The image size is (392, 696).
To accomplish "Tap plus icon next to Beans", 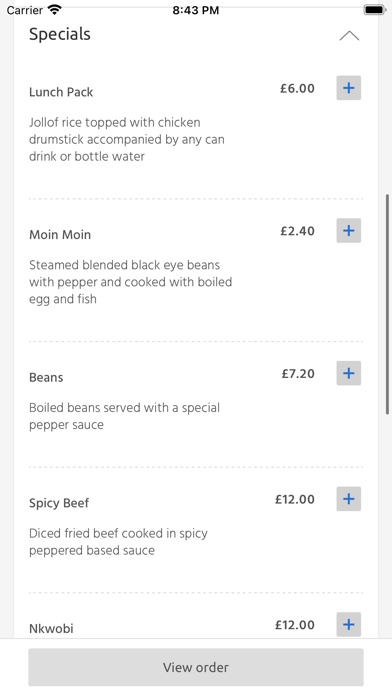I will 348,373.
